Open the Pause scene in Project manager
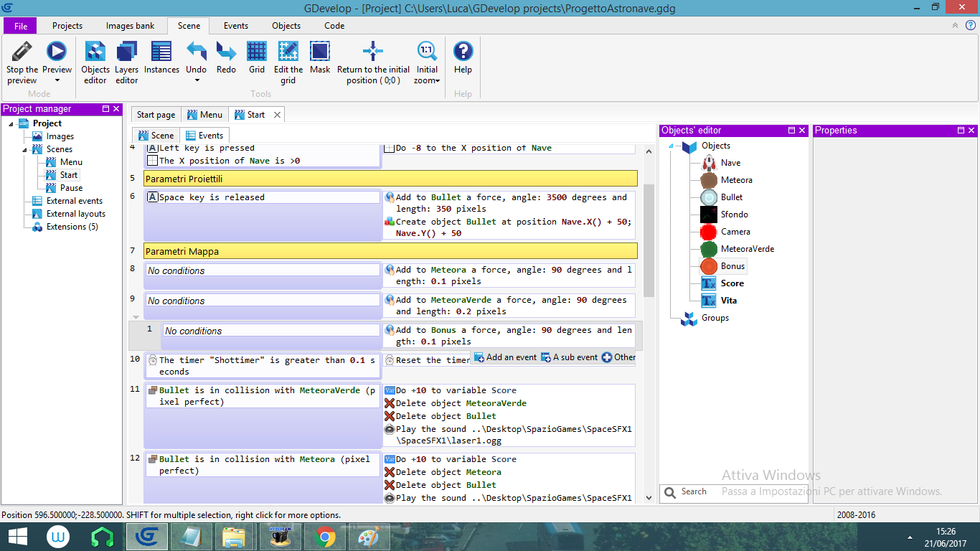Image resolution: width=980 pixels, height=551 pixels. [65, 188]
